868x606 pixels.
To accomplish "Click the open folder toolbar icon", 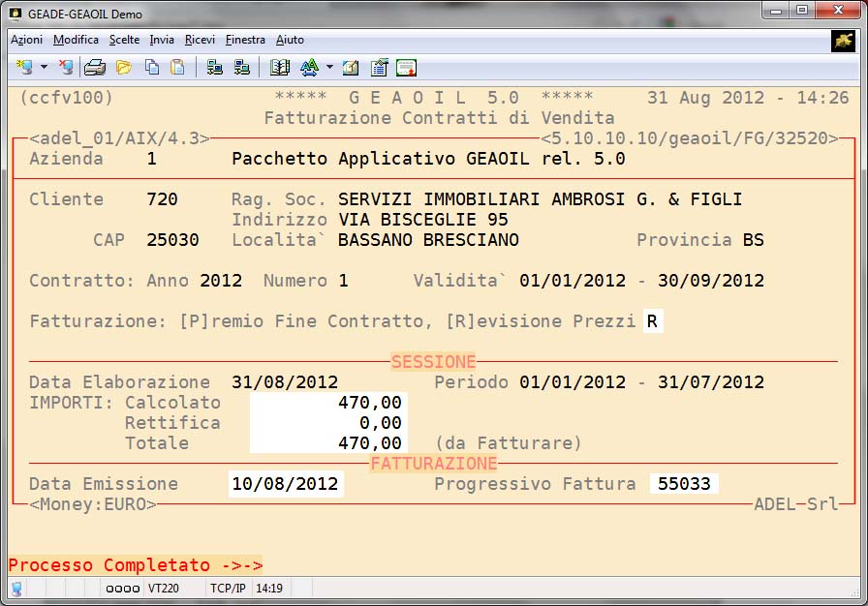I will point(124,68).
